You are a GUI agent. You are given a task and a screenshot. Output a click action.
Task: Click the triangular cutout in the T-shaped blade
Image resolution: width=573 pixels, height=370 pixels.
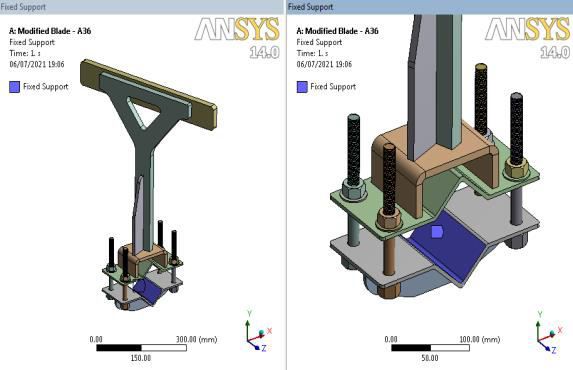(144, 112)
